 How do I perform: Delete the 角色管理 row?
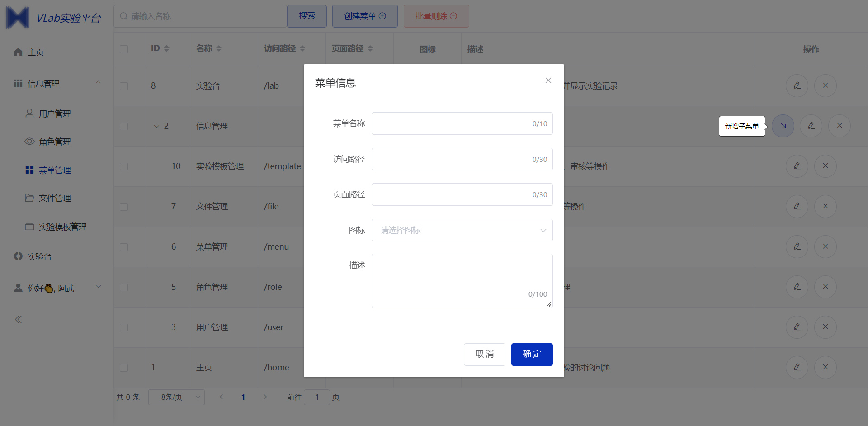point(826,287)
